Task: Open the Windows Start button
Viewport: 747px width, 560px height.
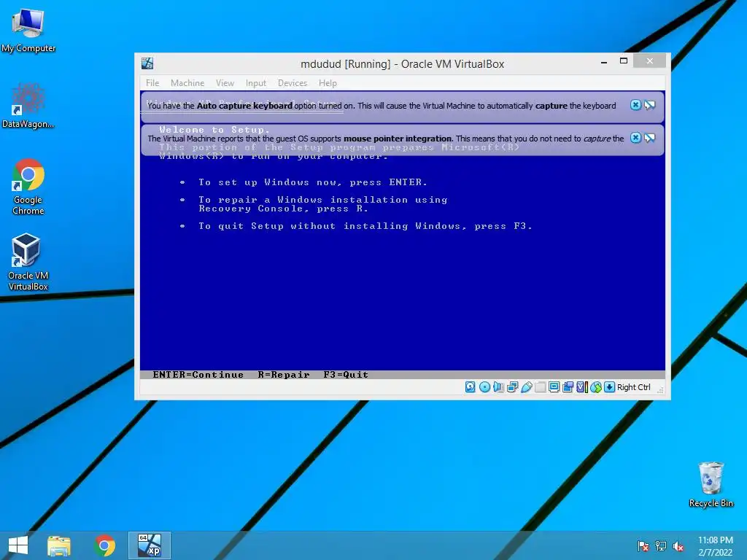Action: (18, 545)
